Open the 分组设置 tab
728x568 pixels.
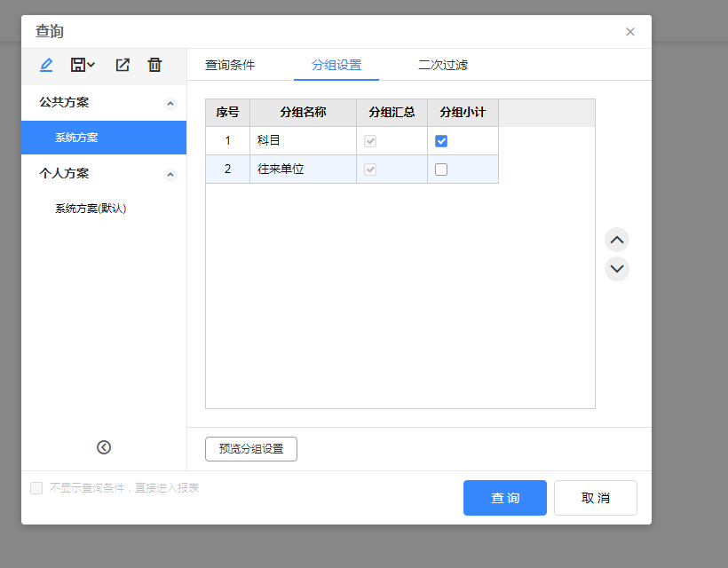pyautogui.click(x=336, y=65)
